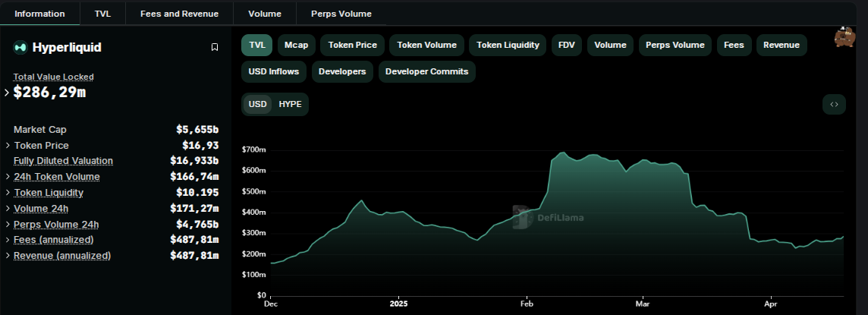Open the Information tab

coord(39,14)
